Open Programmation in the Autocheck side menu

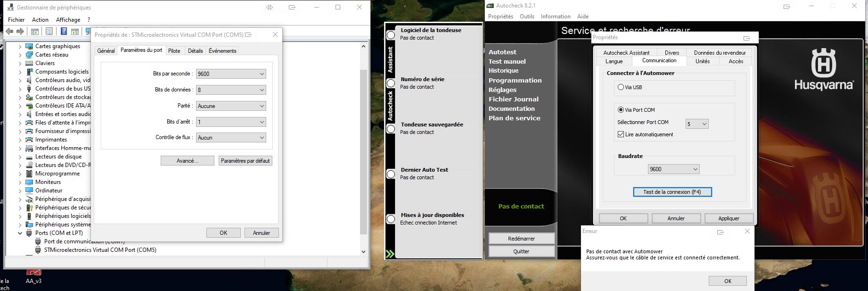(x=515, y=81)
